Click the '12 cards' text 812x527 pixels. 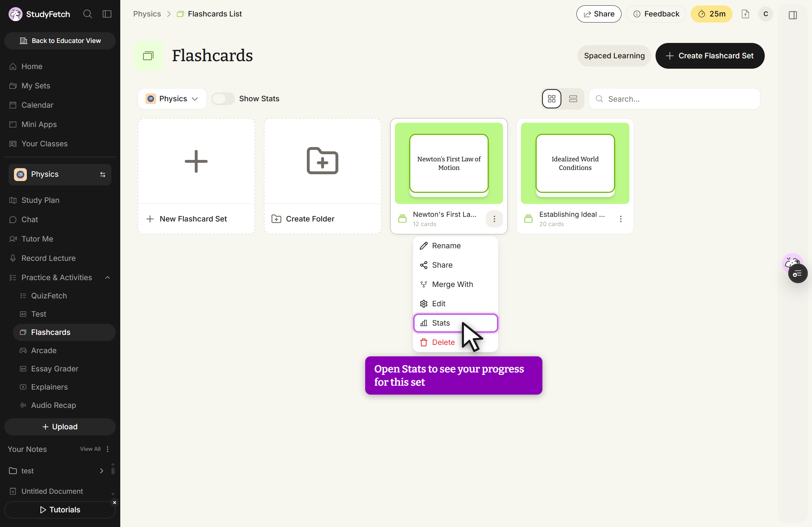425,224
